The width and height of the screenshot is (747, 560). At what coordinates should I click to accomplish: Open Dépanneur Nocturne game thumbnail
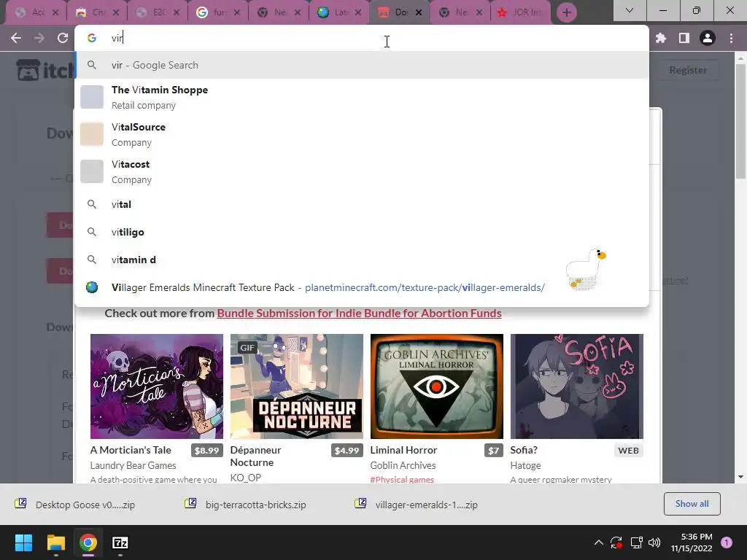click(297, 386)
